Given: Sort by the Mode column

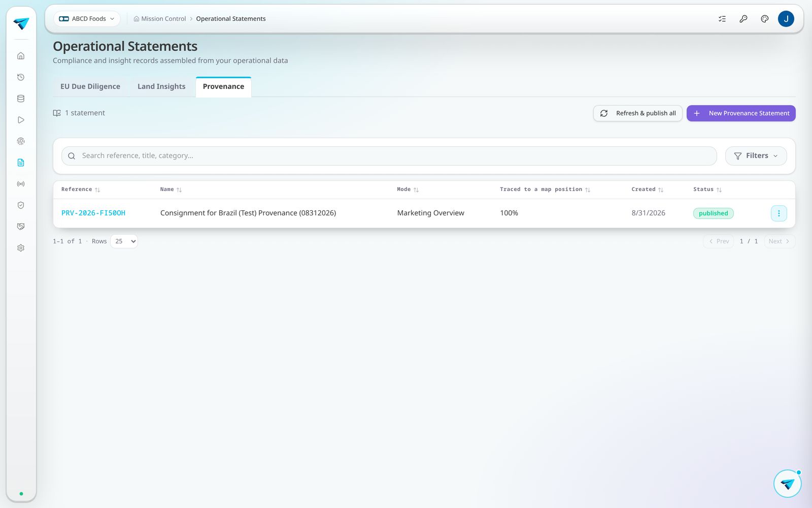Looking at the screenshot, I should point(408,189).
